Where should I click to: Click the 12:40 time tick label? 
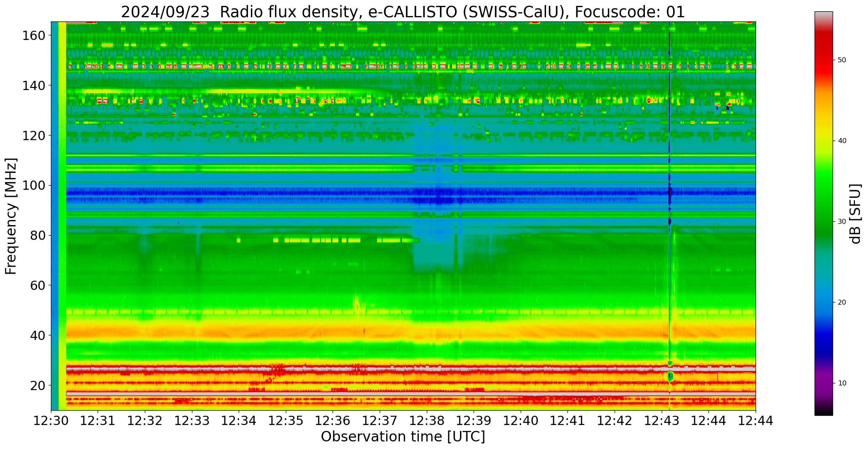click(521, 421)
